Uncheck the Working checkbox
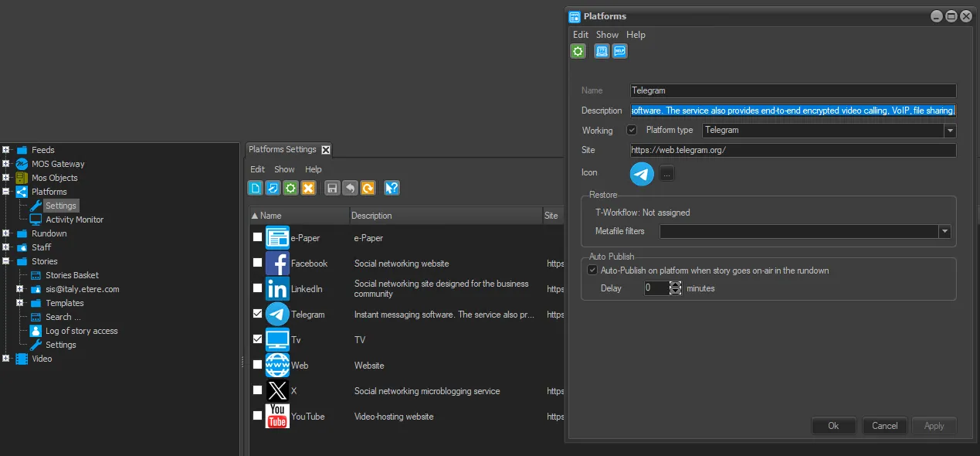Screen dimensions: 980x456 click(x=632, y=131)
